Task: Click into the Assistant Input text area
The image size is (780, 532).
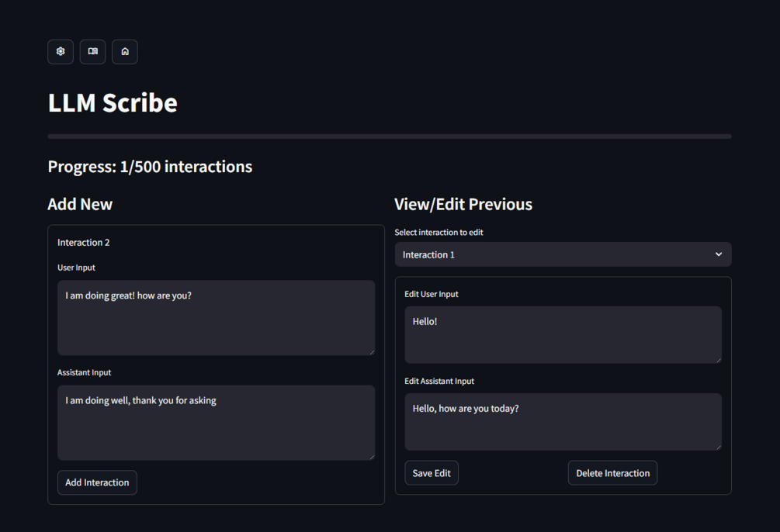Action: (216, 423)
